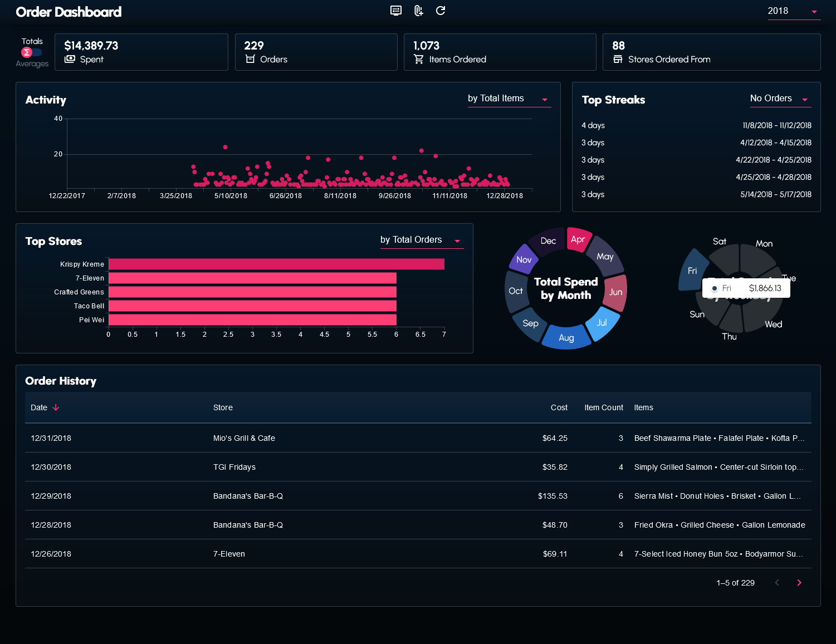Sort order history by Store column
The height and width of the screenshot is (644, 836).
pos(223,407)
